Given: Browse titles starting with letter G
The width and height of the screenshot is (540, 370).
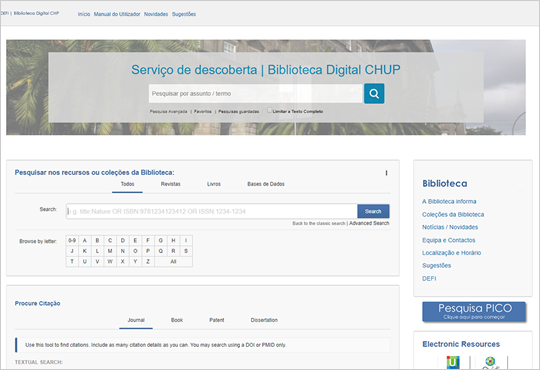Looking at the screenshot, I should (160, 240).
